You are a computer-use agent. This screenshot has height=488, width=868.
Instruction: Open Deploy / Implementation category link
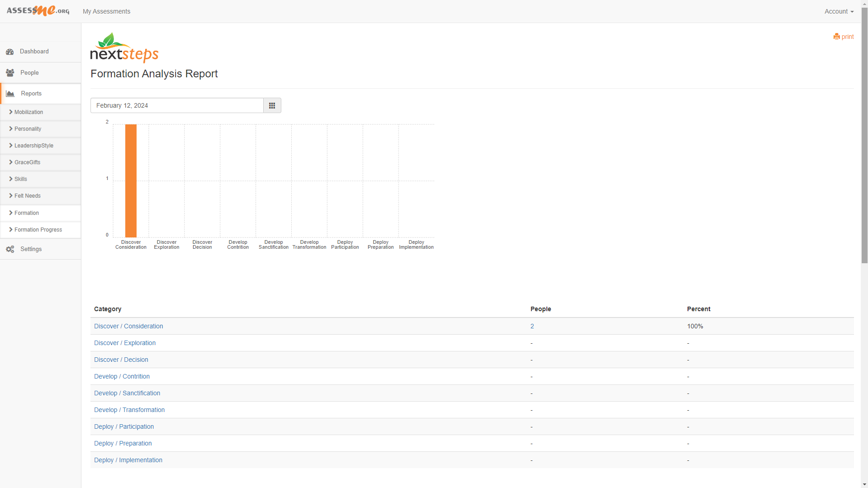pos(128,460)
